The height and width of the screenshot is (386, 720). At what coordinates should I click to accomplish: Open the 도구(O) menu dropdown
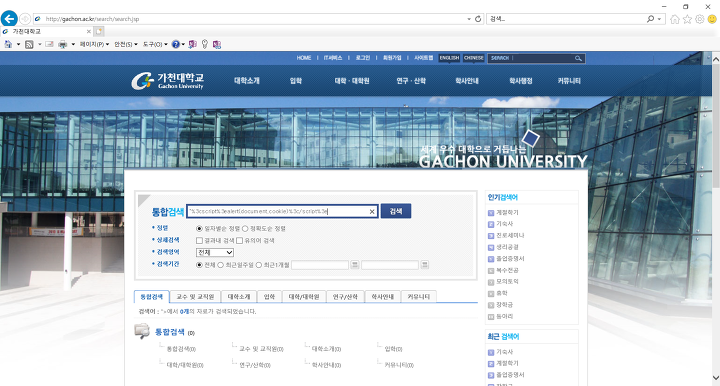click(155, 44)
